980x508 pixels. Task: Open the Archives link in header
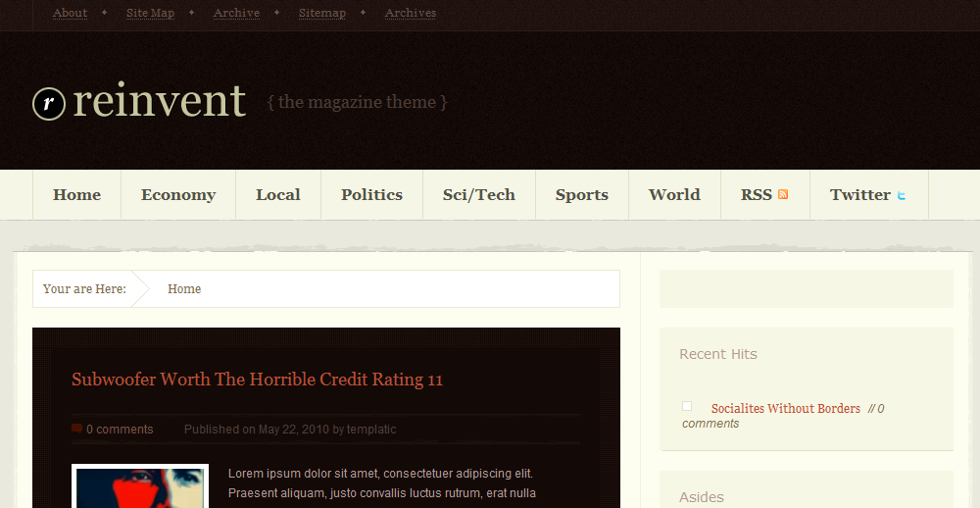tap(410, 13)
